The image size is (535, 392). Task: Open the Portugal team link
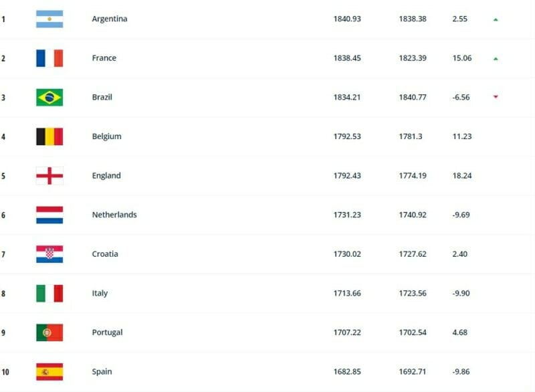(x=107, y=332)
